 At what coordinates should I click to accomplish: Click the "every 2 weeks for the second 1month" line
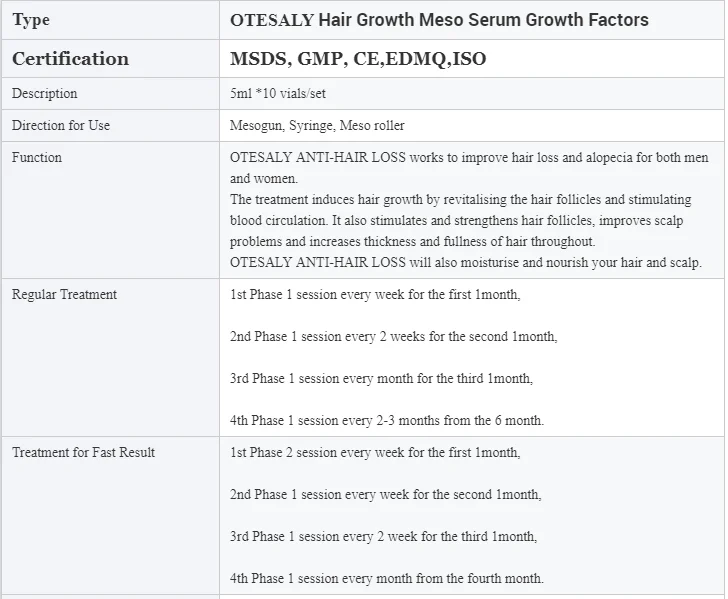pyautogui.click(x=393, y=337)
